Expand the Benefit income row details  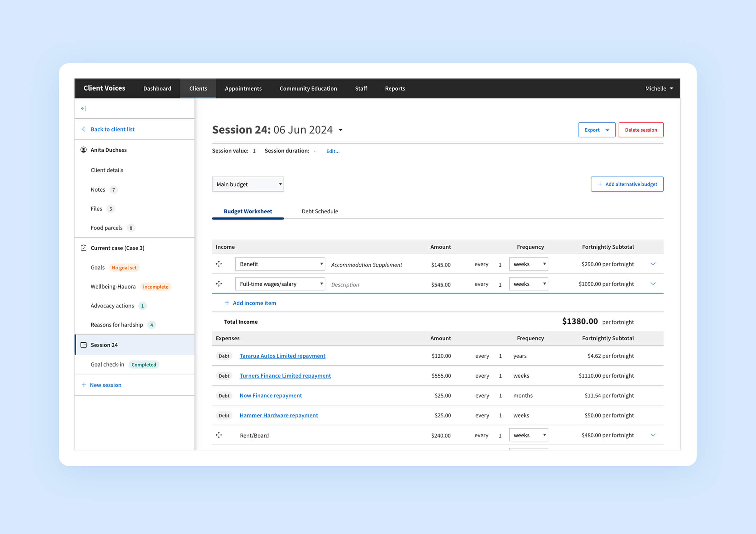[653, 264]
